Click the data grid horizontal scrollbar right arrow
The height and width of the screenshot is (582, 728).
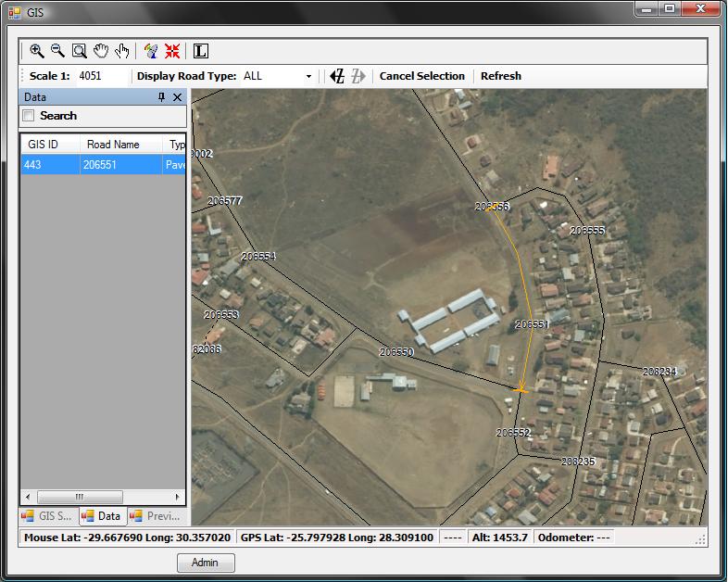179,497
